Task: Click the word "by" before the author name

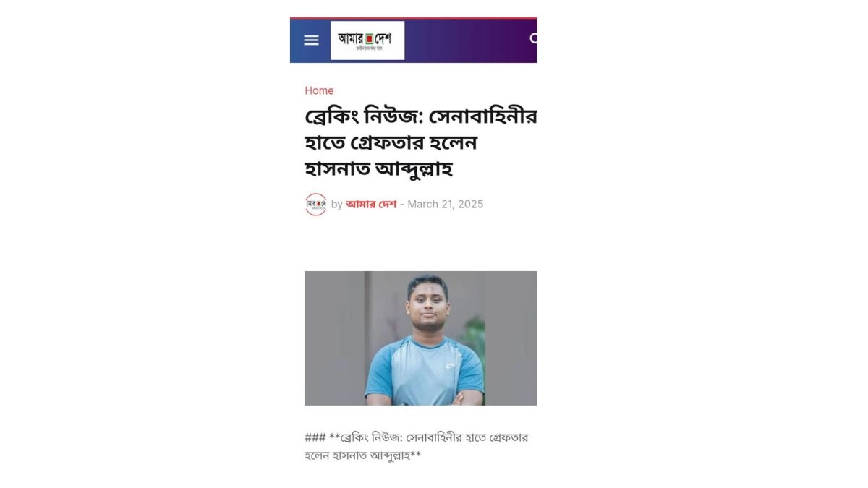Action: pyautogui.click(x=337, y=205)
